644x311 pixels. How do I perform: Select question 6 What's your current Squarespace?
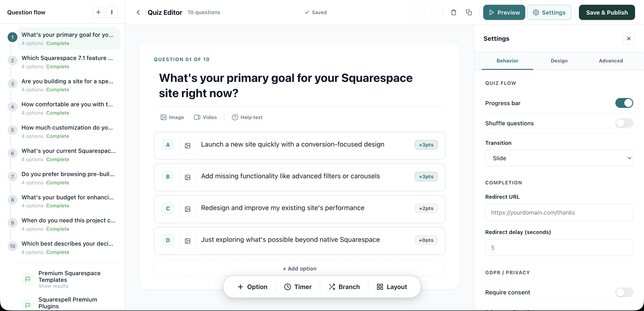(69, 155)
